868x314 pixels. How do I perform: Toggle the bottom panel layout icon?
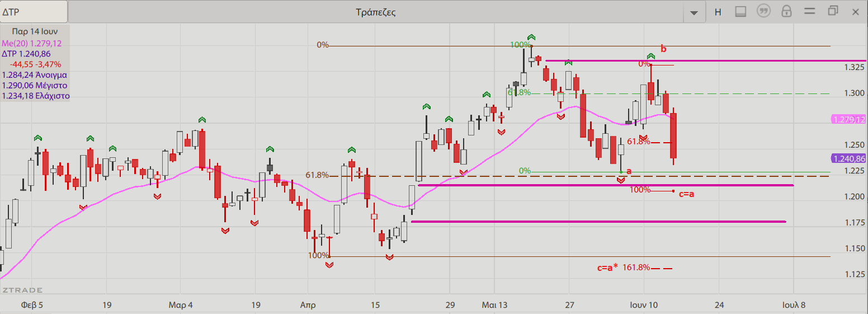(x=740, y=12)
